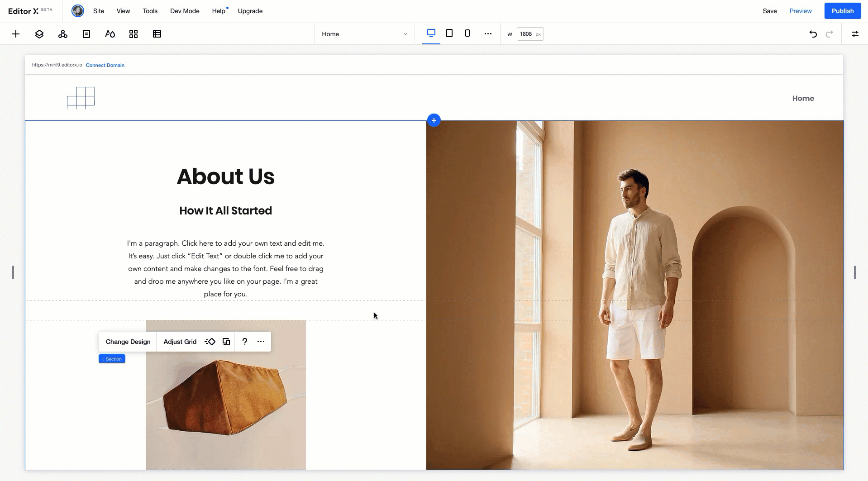Click Change Design in section toolbar
Screen dimensions: 868x481
coord(128,342)
